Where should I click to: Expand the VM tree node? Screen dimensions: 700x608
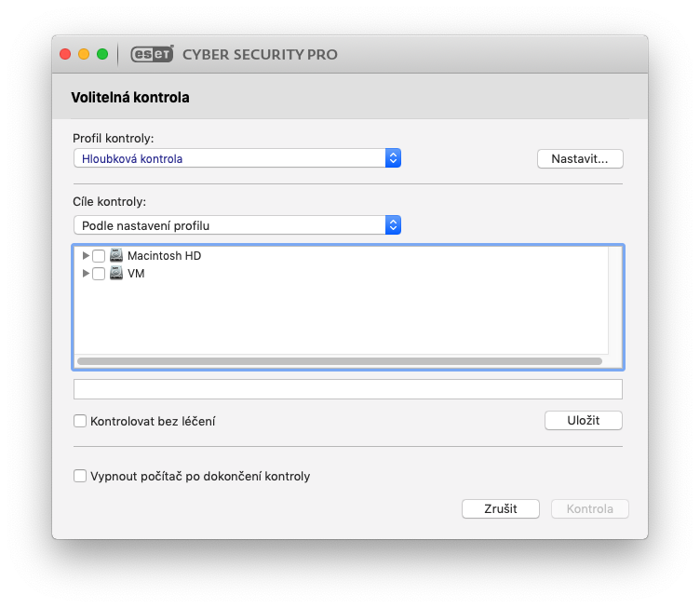[87, 274]
